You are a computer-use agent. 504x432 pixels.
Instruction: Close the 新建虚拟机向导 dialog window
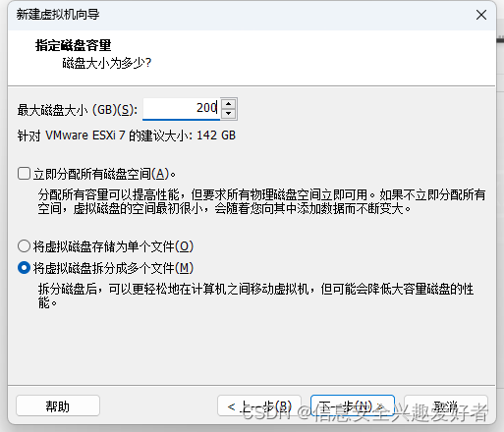[x=481, y=15]
